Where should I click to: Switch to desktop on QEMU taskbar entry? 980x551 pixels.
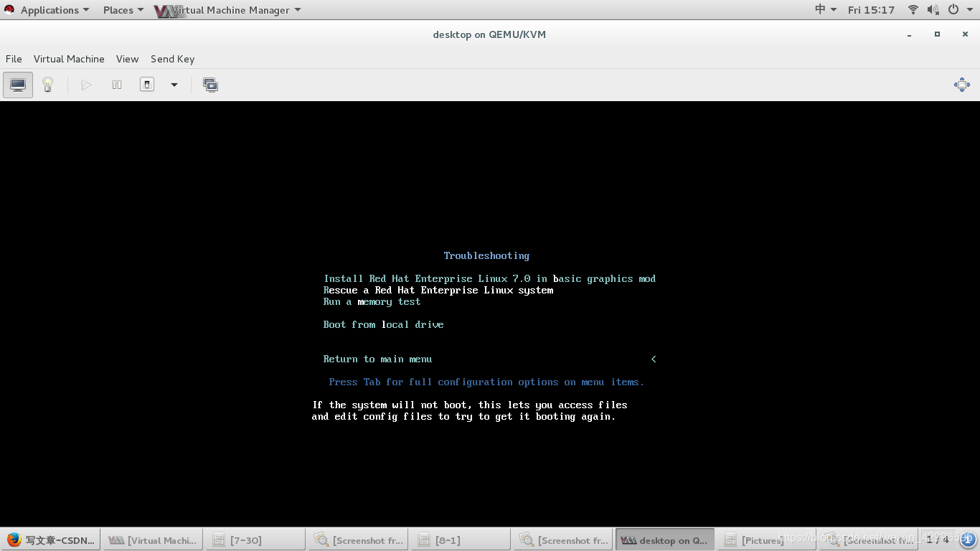(666, 540)
